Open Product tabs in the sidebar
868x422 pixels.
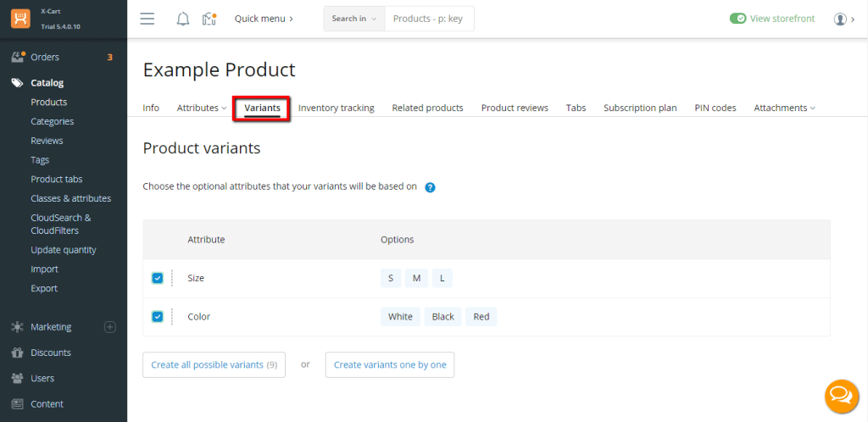coord(57,180)
